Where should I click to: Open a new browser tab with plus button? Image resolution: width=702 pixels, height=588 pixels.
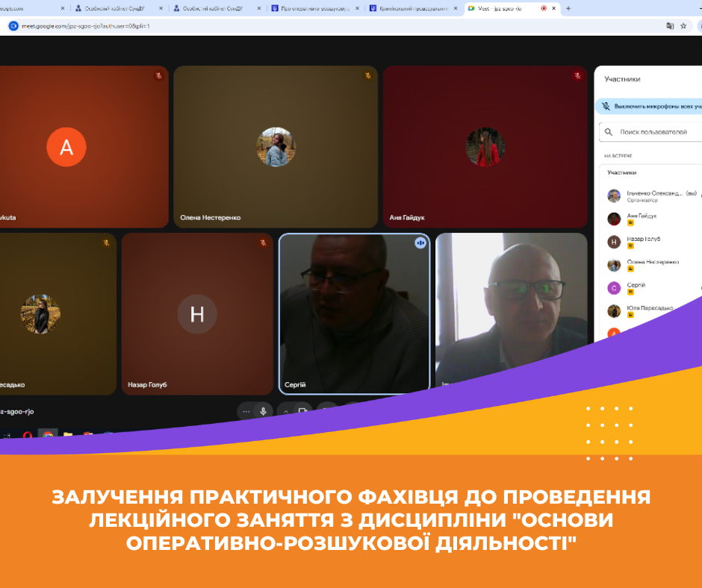[x=568, y=8]
